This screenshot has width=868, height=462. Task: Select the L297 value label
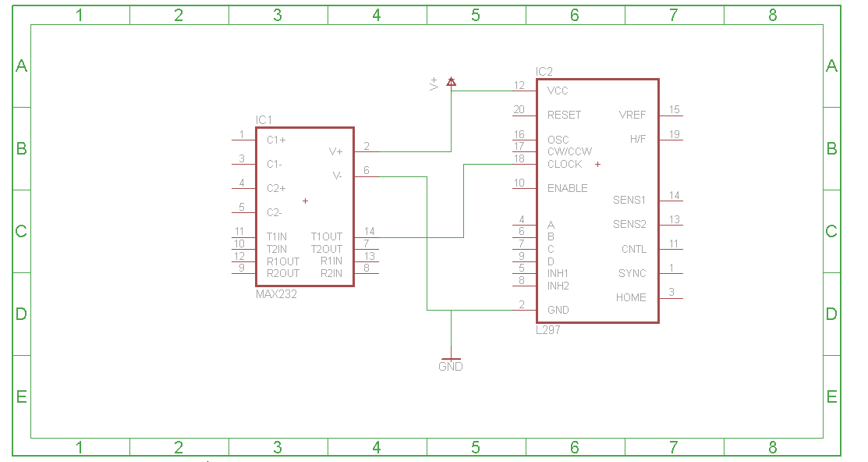548,329
